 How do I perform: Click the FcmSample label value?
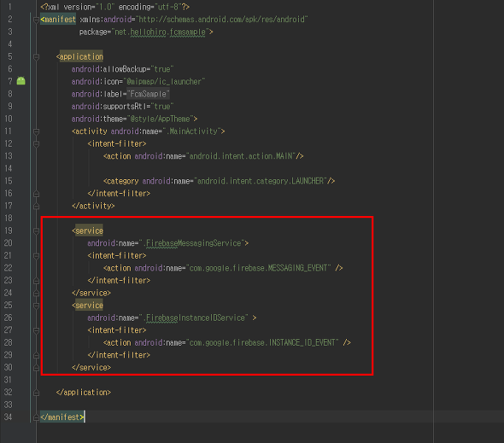pyautogui.click(x=148, y=94)
